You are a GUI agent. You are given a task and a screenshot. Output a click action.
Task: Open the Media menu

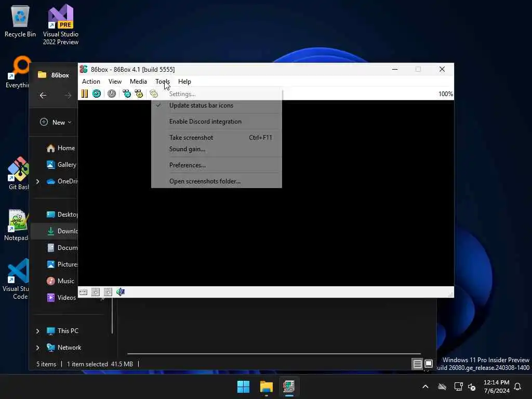point(138,82)
